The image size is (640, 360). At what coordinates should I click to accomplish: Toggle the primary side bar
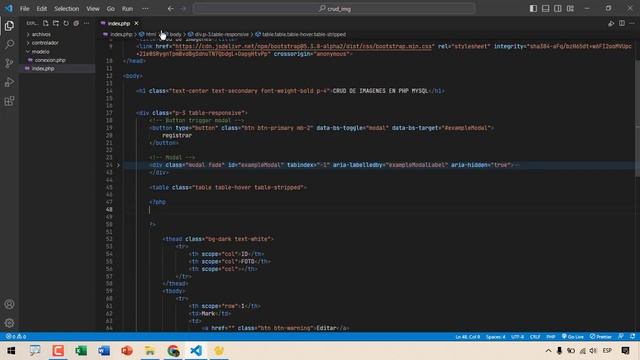pyautogui.click(x=533, y=9)
